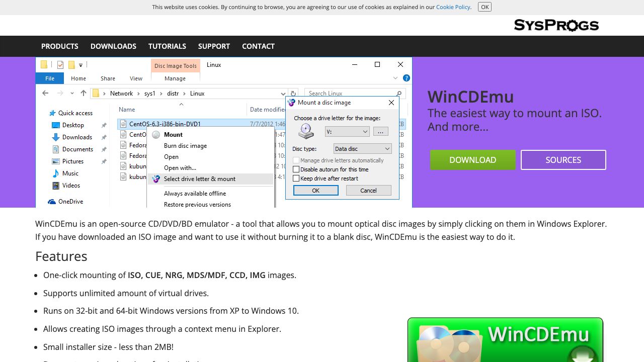Choose Burn disc image from context menu
The image size is (644, 362).
coord(185,146)
